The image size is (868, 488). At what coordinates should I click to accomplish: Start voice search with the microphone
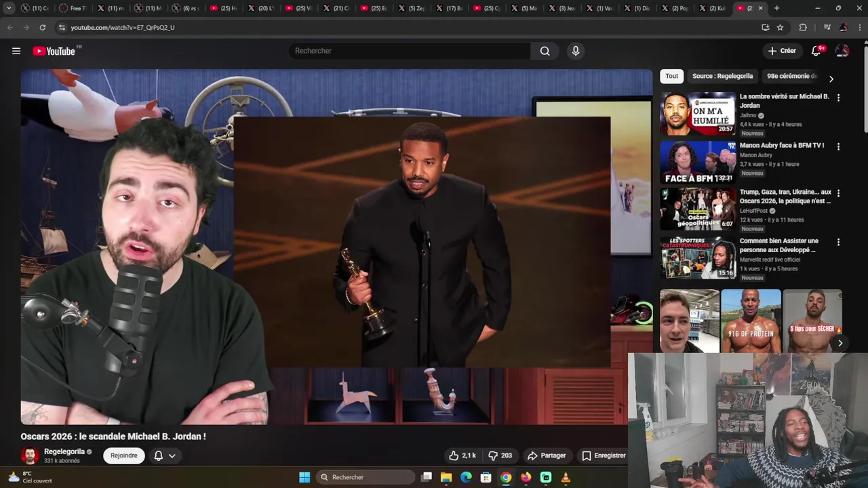click(575, 51)
